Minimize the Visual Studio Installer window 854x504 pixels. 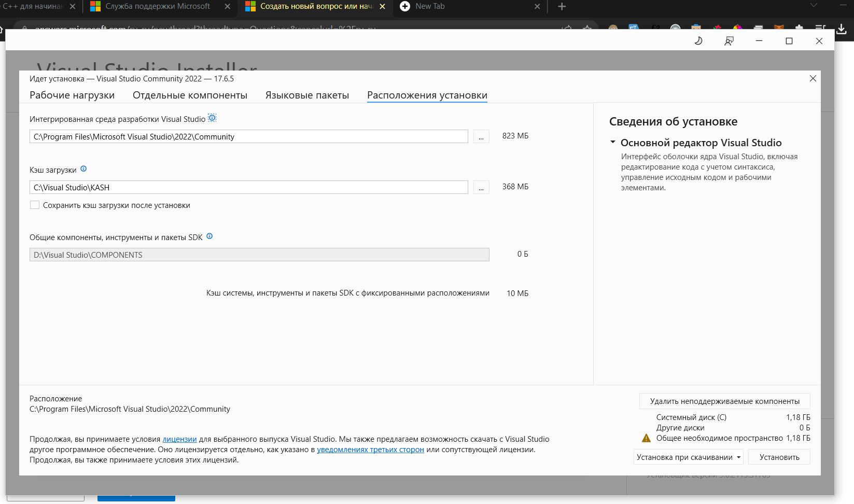click(x=759, y=41)
